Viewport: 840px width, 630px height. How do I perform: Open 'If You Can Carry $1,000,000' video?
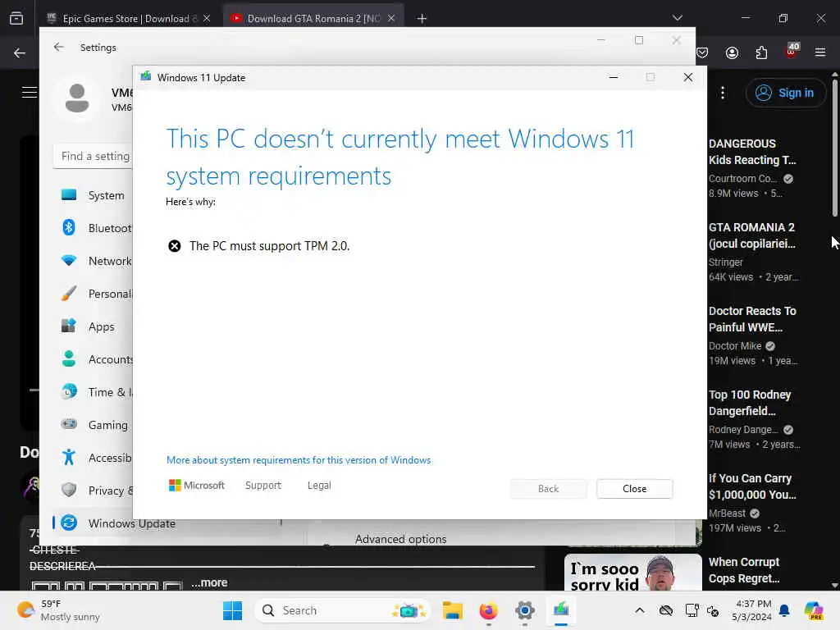[x=752, y=486]
